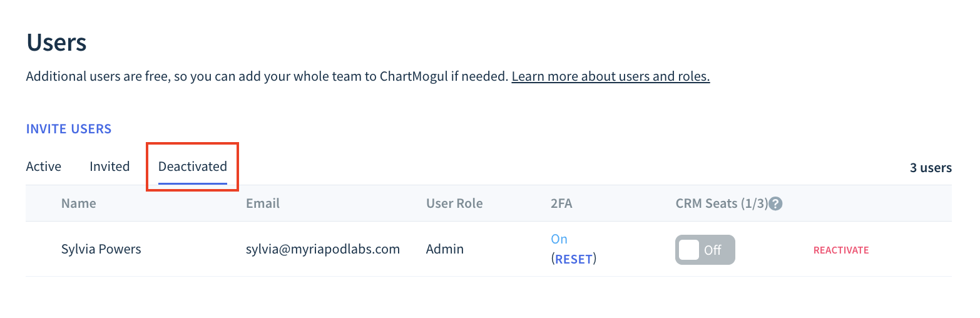980x318 pixels.
Task: Click the Users page heading
Action: [x=56, y=43]
